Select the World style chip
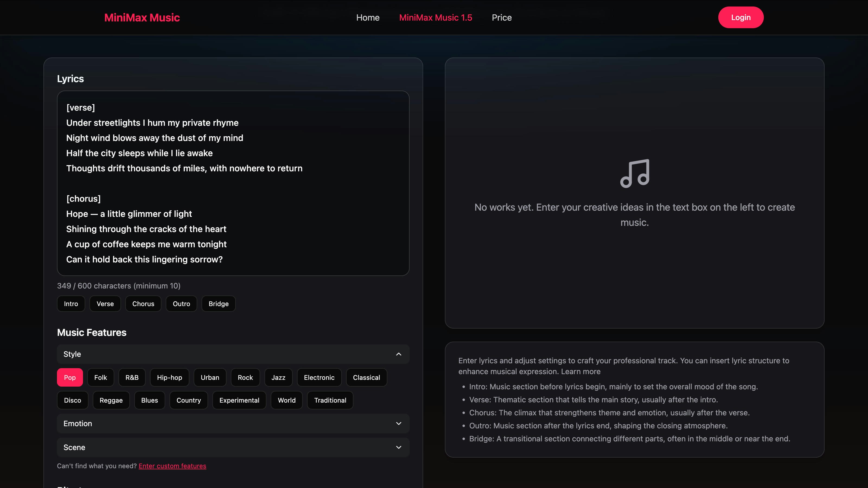The width and height of the screenshot is (868, 488). (x=286, y=400)
